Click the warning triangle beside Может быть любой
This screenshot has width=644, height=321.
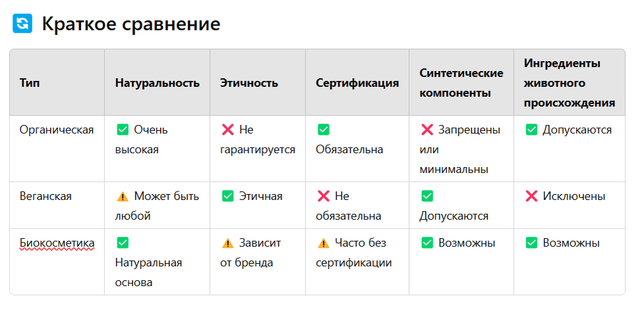point(122,197)
